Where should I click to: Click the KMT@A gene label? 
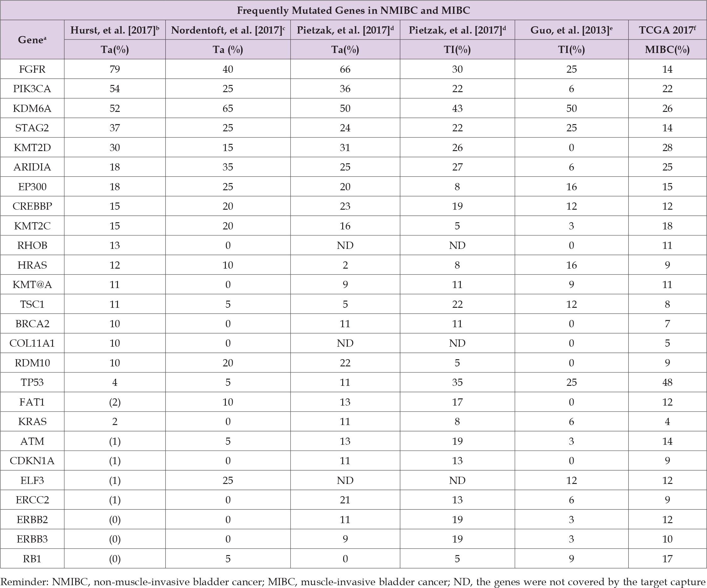coord(32,285)
